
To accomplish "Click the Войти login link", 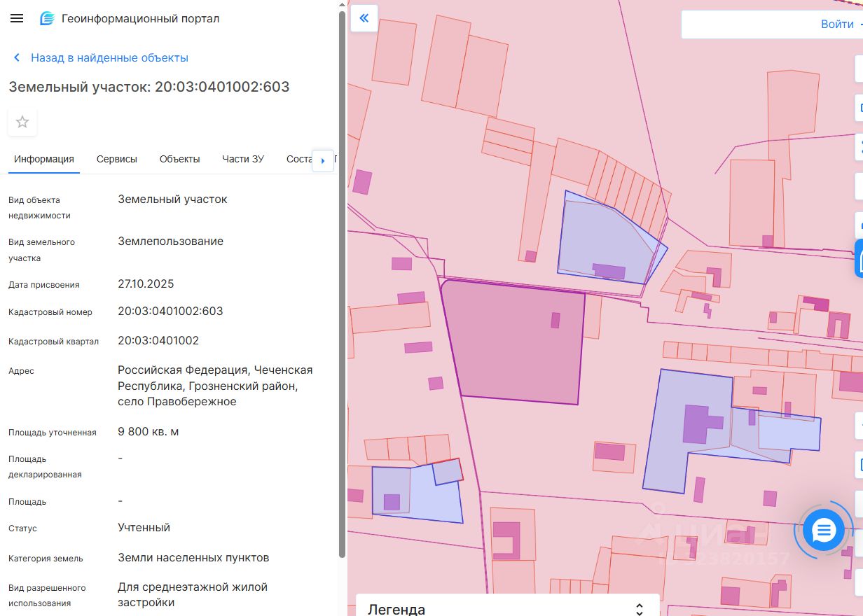I will point(837,24).
